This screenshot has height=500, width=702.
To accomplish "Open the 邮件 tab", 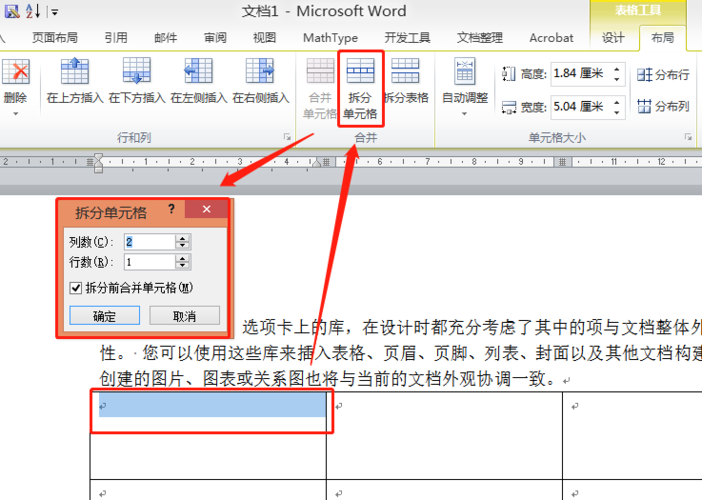I will click(x=166, y=38).
